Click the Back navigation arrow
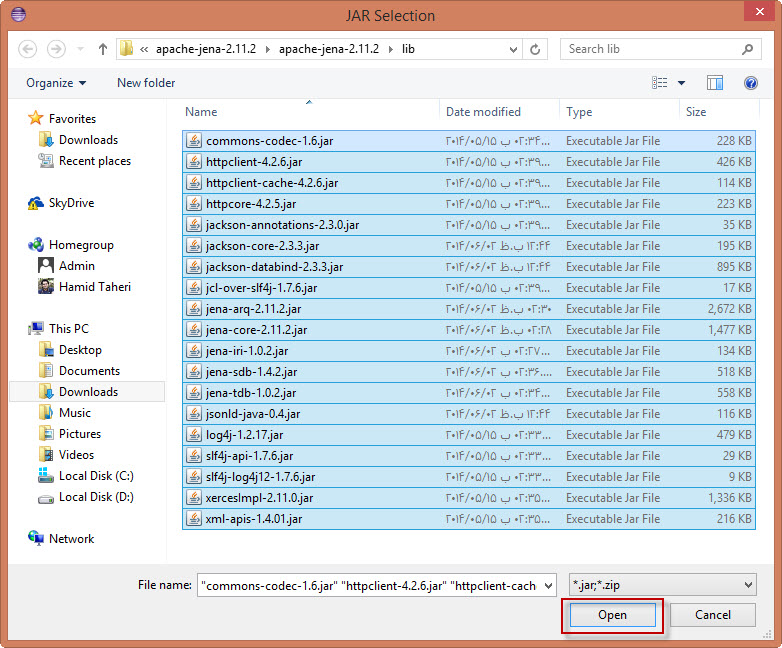Screen dimensions: 782x648 (x=28, y=49)
